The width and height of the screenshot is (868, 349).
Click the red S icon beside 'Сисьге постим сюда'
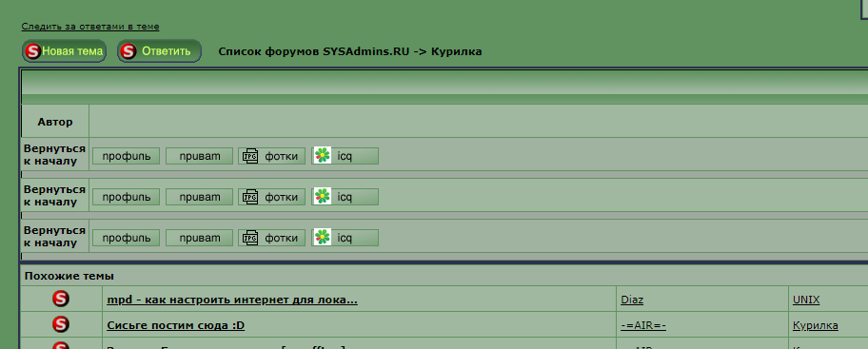click(61, 324)
